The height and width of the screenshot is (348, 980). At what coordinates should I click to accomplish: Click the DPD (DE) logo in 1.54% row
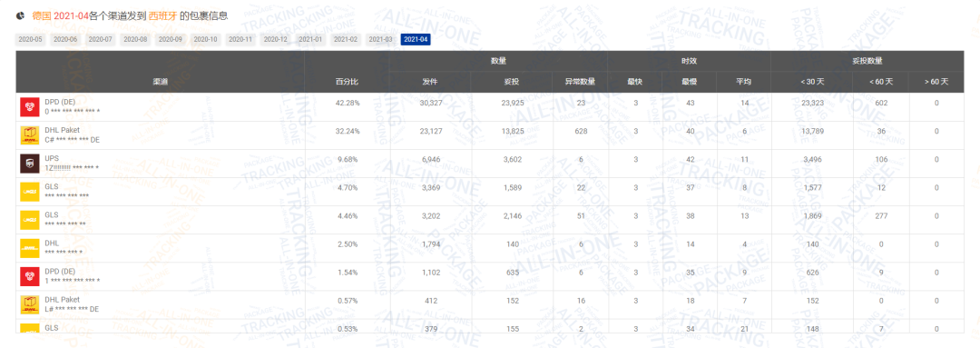(29, 276)
